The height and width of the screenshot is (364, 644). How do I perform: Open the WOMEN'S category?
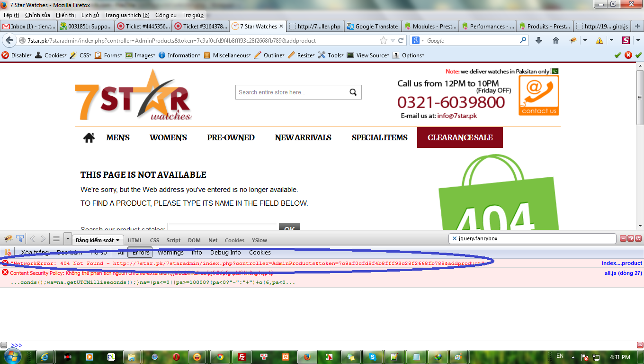point(168,137)
